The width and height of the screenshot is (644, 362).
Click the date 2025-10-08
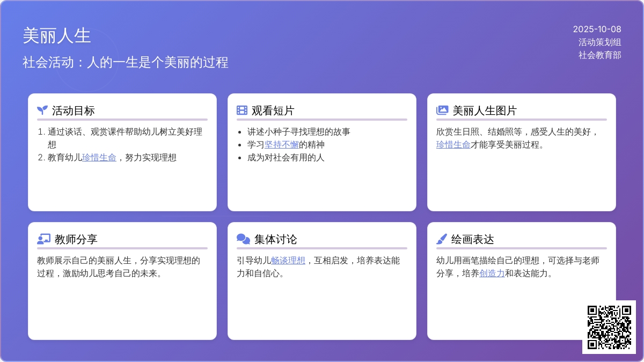pyautogui.click(x=597, y=29)
